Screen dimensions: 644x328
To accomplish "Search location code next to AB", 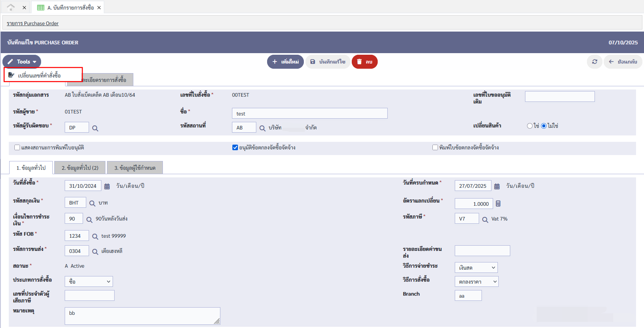I will tap(262, 128).
